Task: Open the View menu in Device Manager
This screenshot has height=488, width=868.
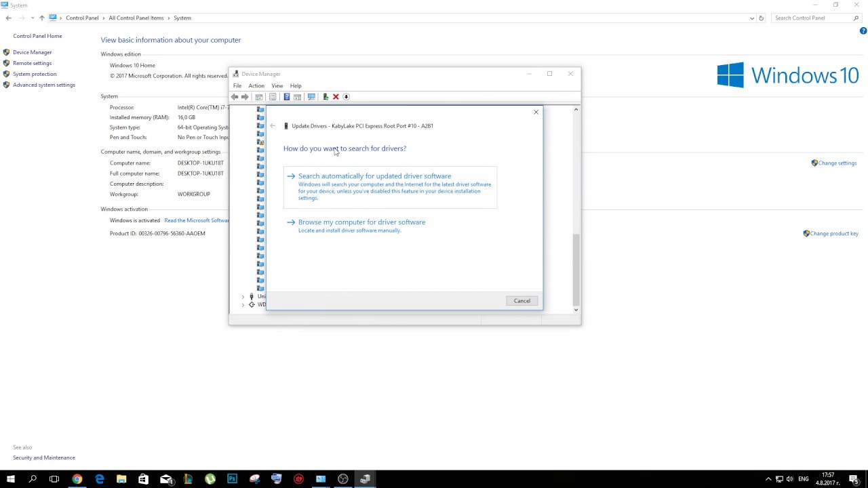Action: (277, 86)
